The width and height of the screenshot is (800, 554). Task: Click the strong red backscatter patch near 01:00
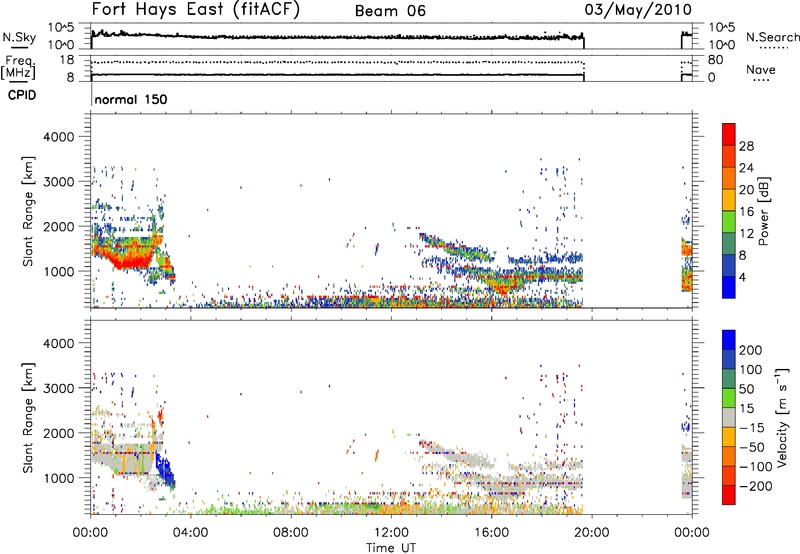pos(128,259)
